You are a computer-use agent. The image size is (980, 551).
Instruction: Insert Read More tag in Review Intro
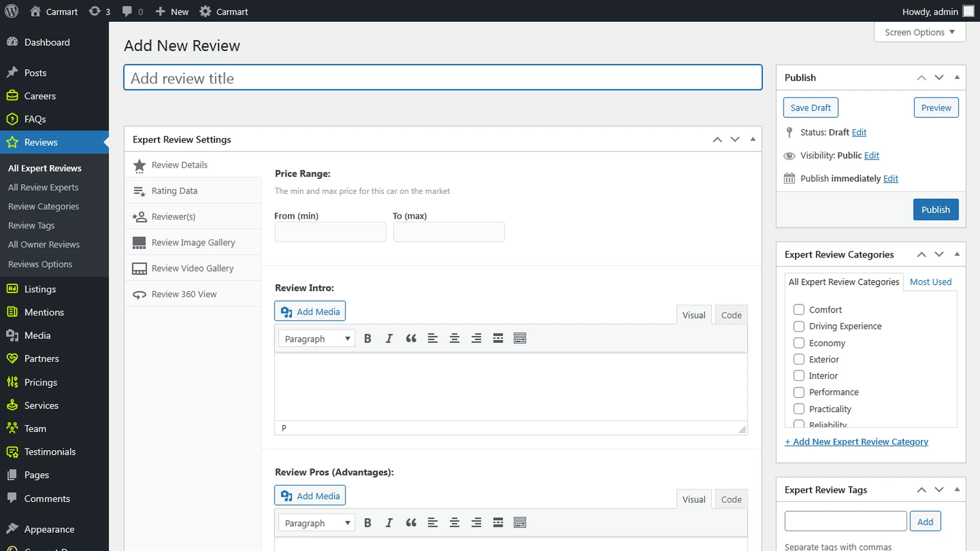pyautogui.click(x=498, y=338)
